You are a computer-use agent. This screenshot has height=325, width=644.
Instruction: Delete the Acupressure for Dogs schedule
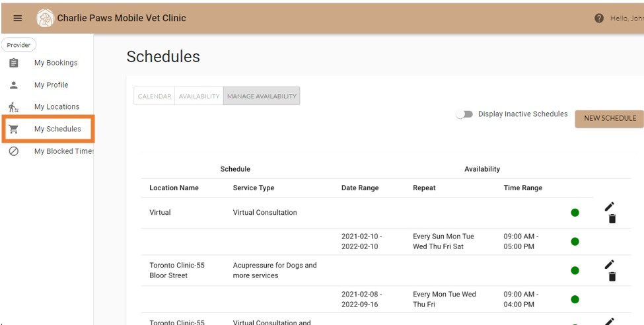[x=612, y=277]
